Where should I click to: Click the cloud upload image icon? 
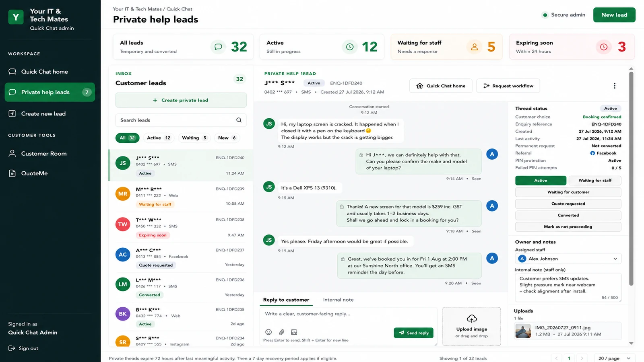pyautogui.click(x=472, y=319)
